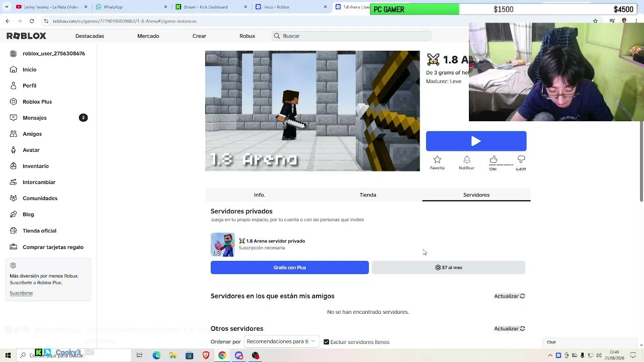Open Microsoft Store from taskbar
This screenshot has height=362, width=644.
click(x=189, y=355)
